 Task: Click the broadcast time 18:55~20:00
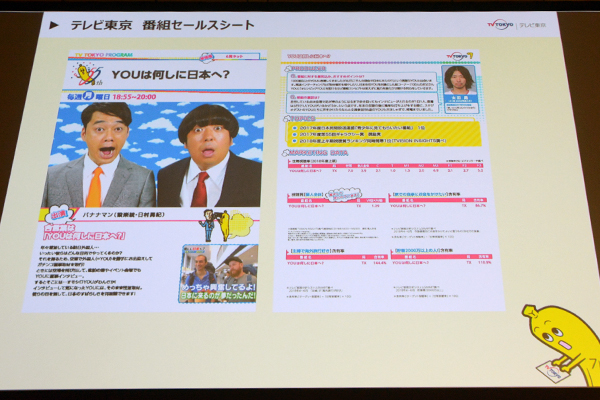click(x=134, y=97)
